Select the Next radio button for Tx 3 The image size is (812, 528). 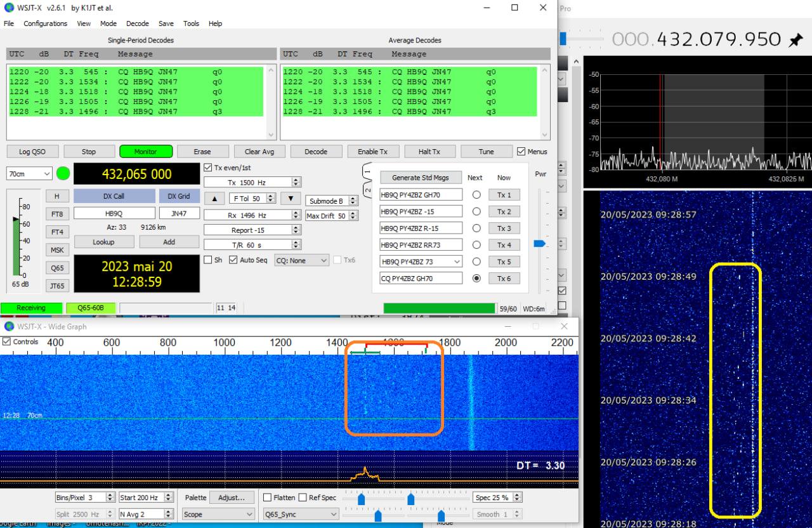tap(476, 228)
